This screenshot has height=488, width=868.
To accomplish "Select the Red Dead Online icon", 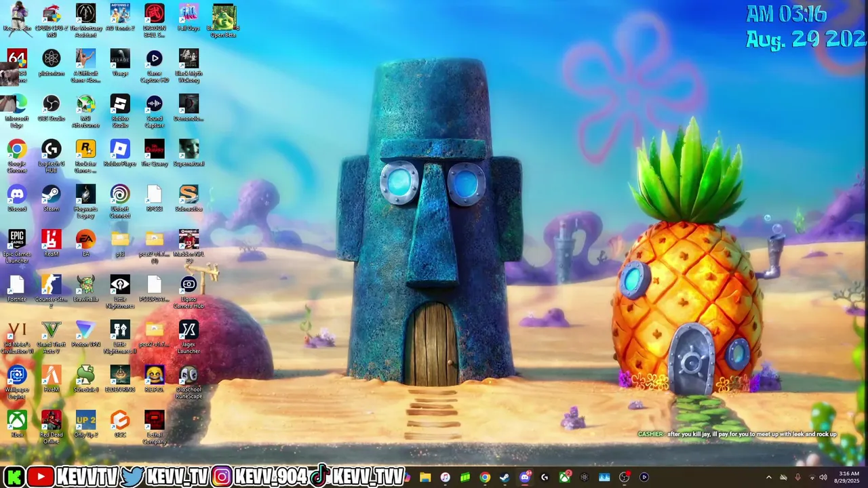I will pyautogui.click(x=51, y=428).
